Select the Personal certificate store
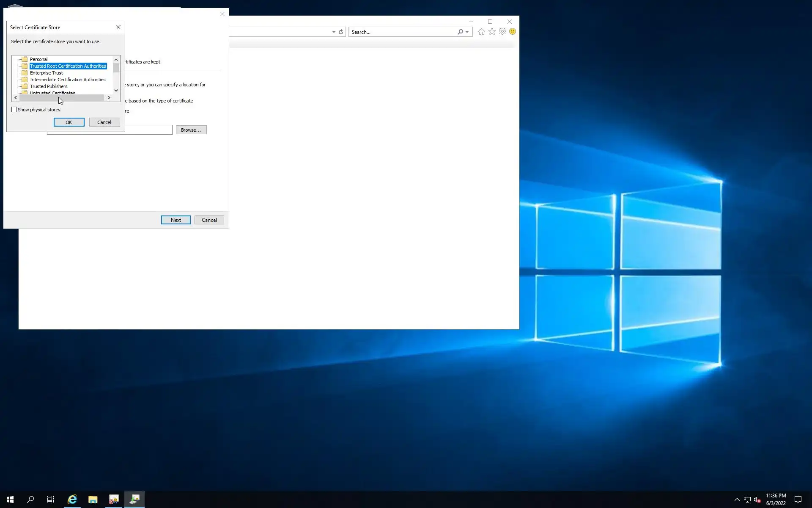This screenshot has width=812, height=508. pyautogui.click(x=38, y=59)
